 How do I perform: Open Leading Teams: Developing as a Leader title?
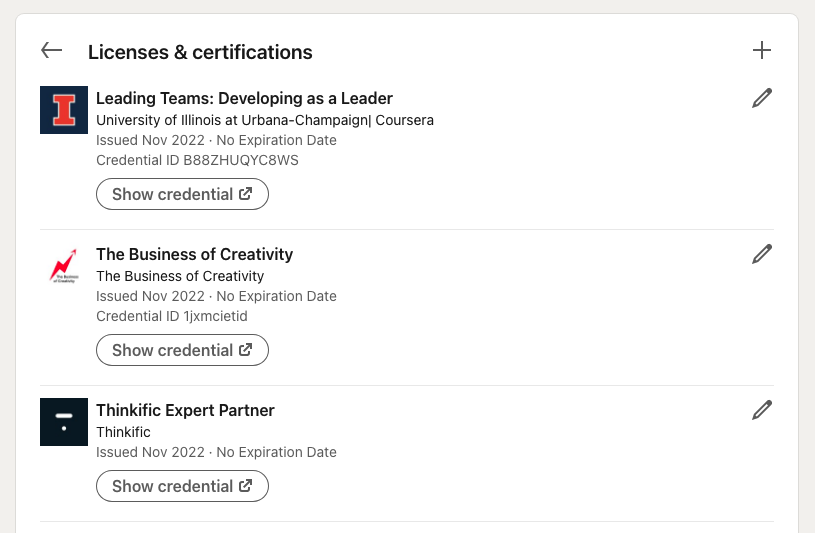244,98
